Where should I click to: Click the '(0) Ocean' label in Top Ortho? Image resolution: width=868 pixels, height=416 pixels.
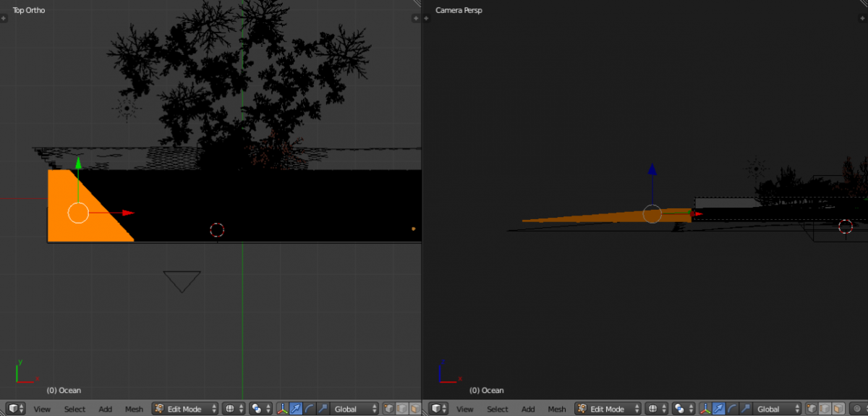64,391
